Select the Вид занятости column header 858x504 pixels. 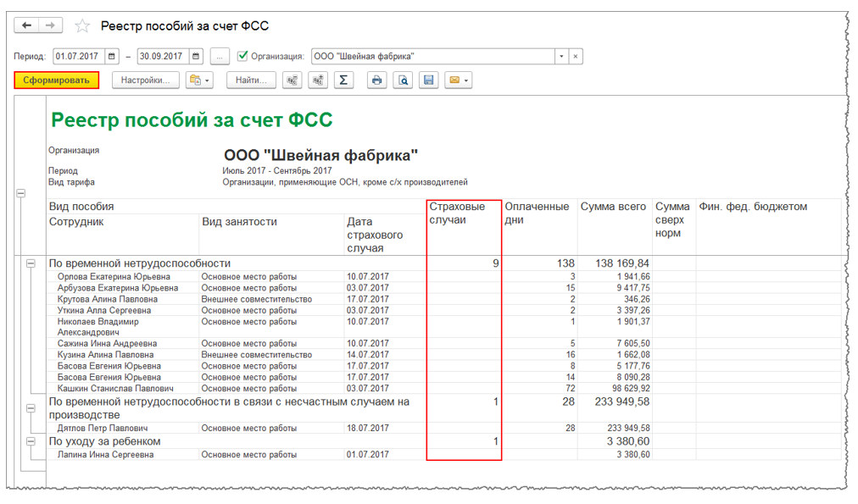(271, 234)
